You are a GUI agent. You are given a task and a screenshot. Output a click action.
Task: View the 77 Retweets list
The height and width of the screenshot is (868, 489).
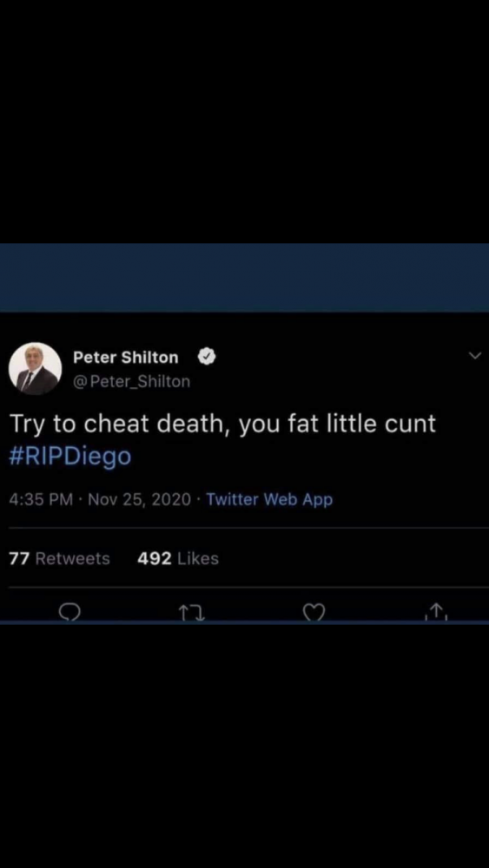click(x=60, y=558)
